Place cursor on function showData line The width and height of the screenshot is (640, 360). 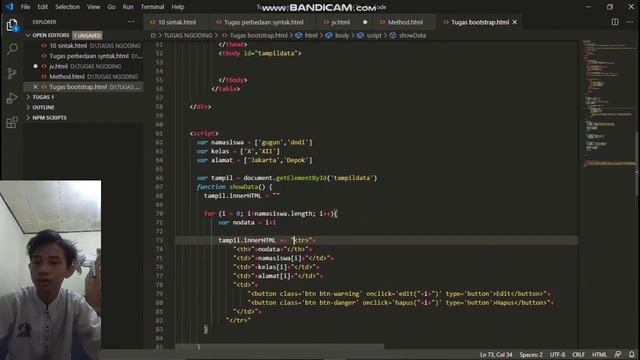[x=234, y=187]
